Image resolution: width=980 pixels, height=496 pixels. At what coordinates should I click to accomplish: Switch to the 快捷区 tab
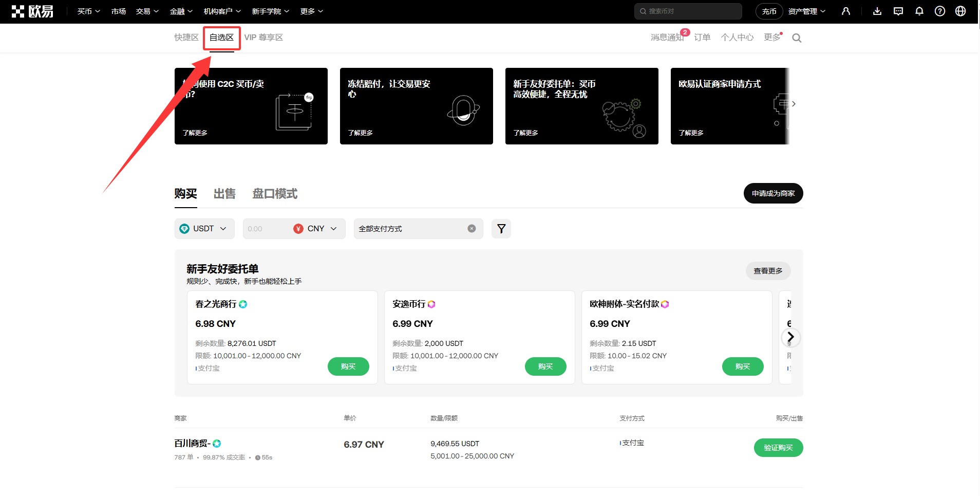click(x=186, y=38)
